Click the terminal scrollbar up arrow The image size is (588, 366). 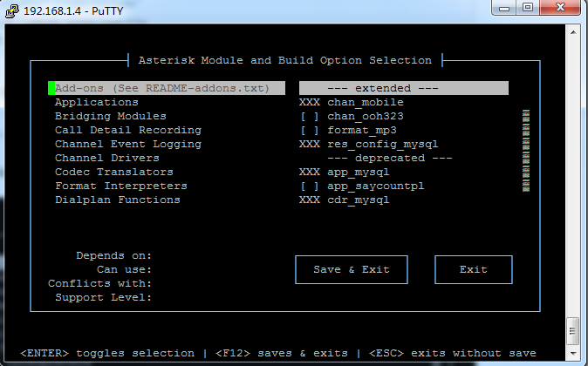[573, 32]
